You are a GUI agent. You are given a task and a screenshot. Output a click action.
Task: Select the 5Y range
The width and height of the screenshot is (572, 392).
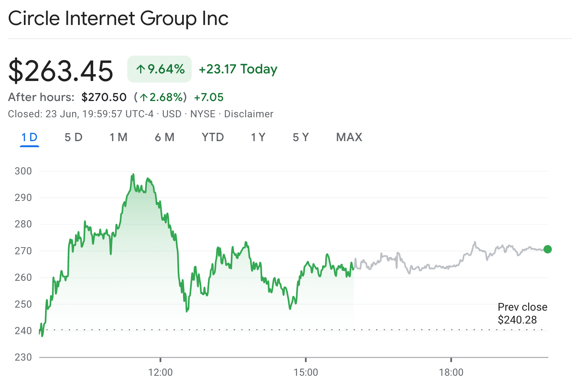pos(300,137)
